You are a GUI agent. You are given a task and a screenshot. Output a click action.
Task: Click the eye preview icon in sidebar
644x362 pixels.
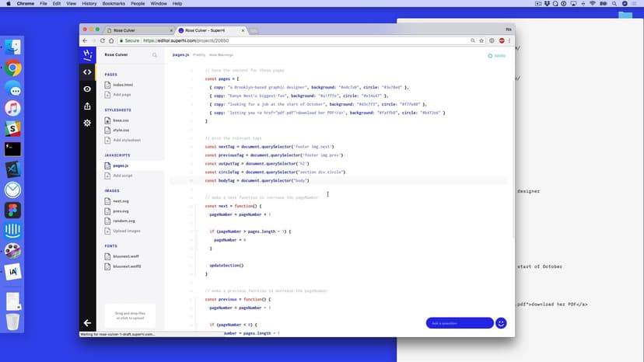click(87, 89)
